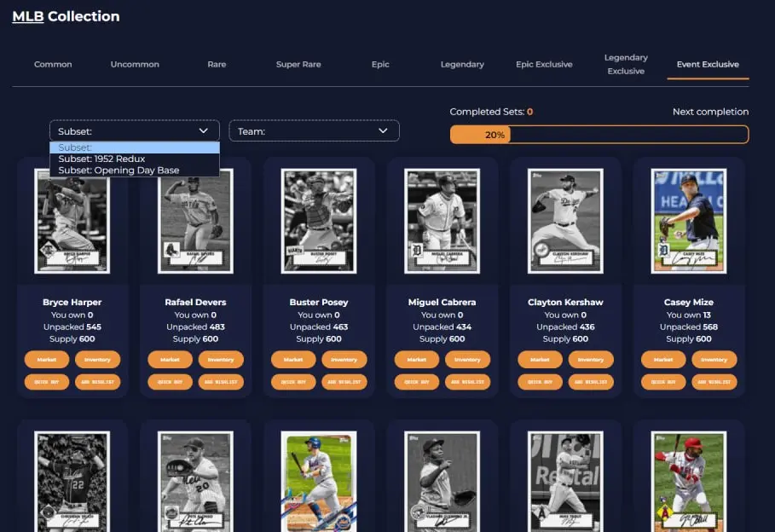Open Market for Clayton Kershaw
Viewport: 775px width, 532px height.
click(540, 360)
